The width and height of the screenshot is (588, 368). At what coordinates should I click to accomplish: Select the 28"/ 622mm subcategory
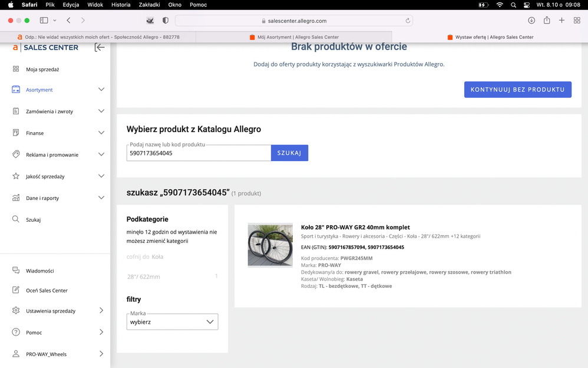(x=144, y=277)
